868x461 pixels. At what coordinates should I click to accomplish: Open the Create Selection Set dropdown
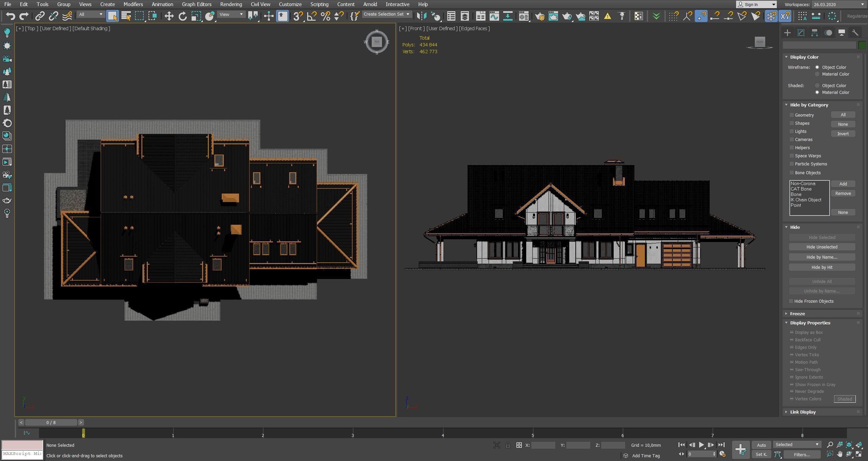(387, 14)
